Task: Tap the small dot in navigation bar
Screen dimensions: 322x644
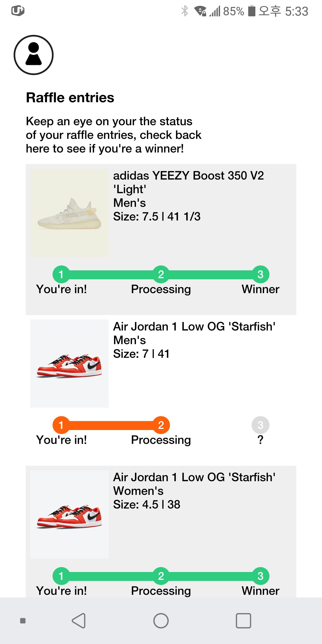Action: [x=23, y=621]
